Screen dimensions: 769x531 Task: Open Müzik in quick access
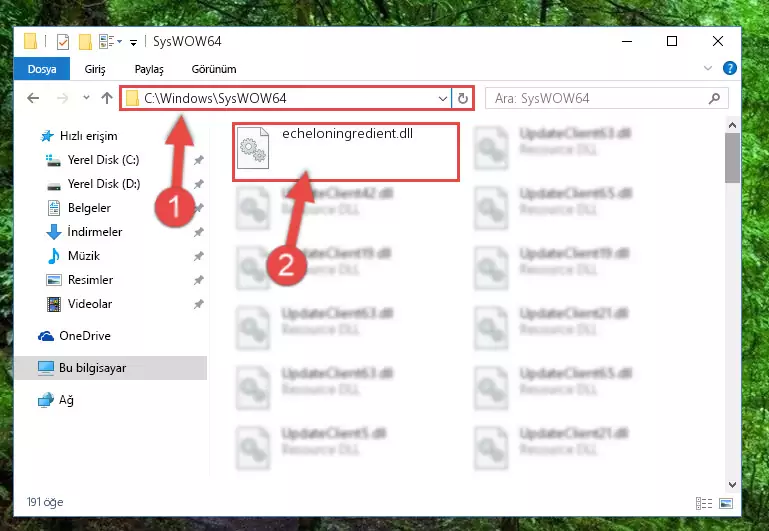[84, 256]
